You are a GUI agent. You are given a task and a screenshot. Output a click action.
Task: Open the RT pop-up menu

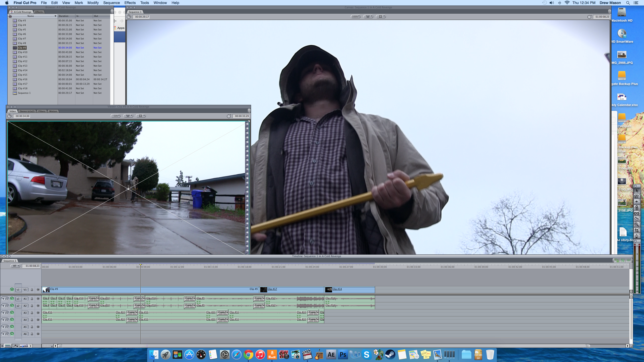pyautogui.click(x=16, y=266)
